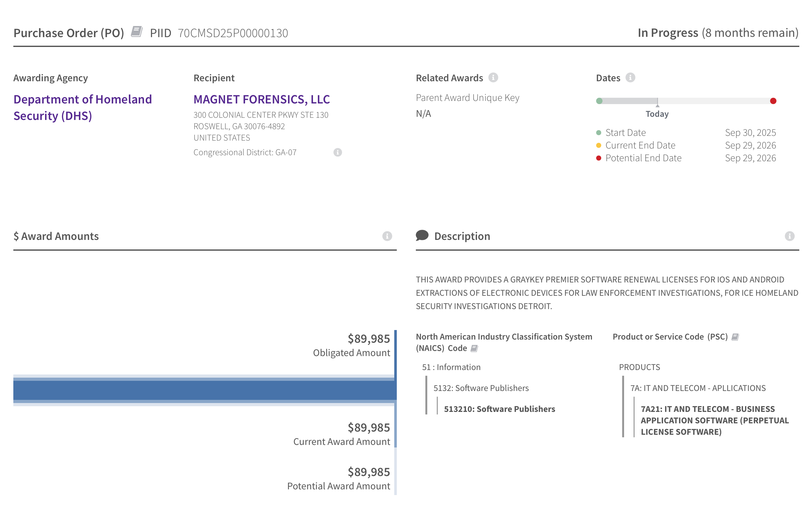Viewport: 812px width, 516px height.
Task: Click info icon in Description header
Action: [x=789, y=236]
